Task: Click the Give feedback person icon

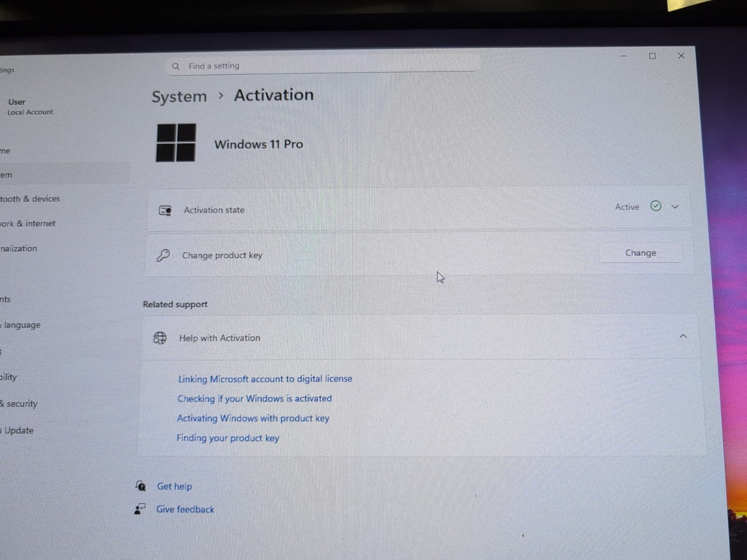Action: [140, 509]
